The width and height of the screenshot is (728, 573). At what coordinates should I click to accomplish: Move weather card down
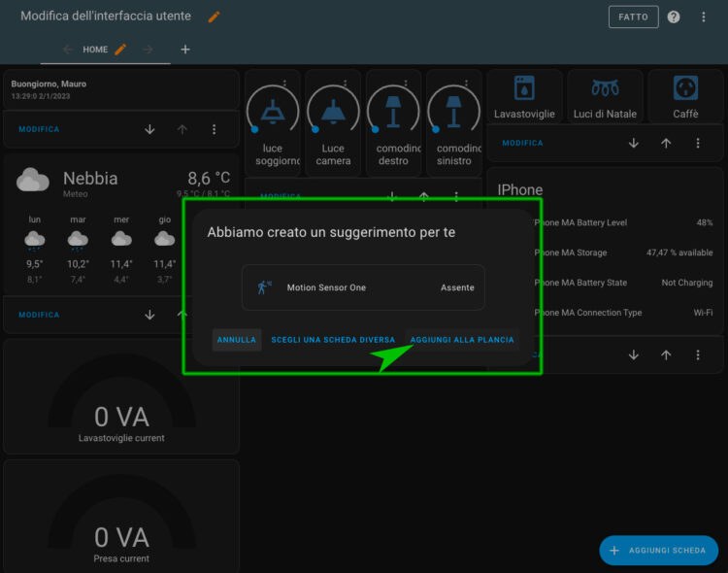click(149, 315)
